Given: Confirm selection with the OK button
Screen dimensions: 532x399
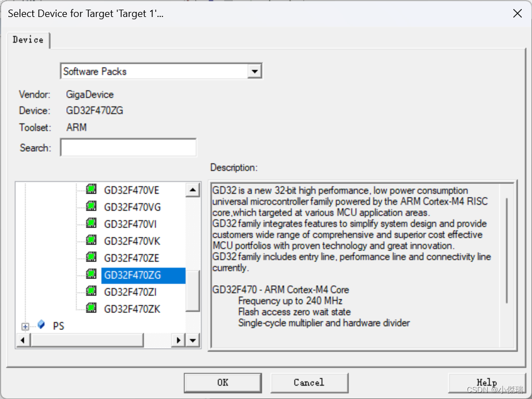Looking at the screenshot, I should click(x=223, y=383).
